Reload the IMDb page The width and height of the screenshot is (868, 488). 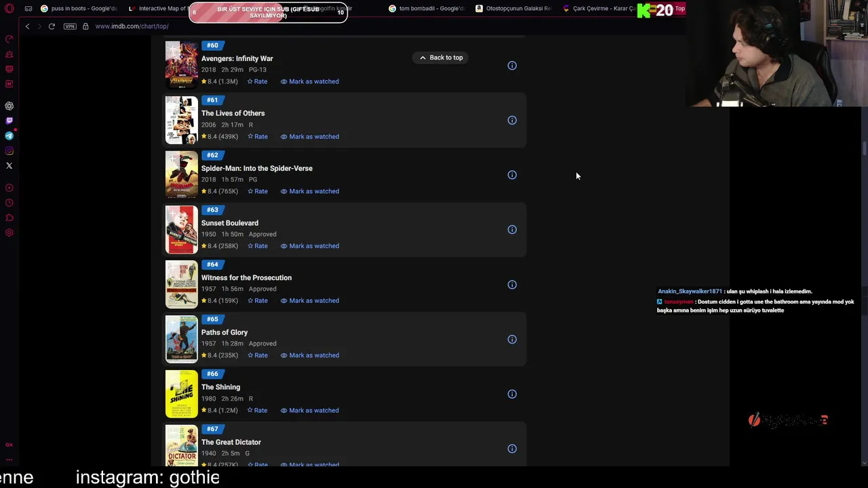pos(52,26)
